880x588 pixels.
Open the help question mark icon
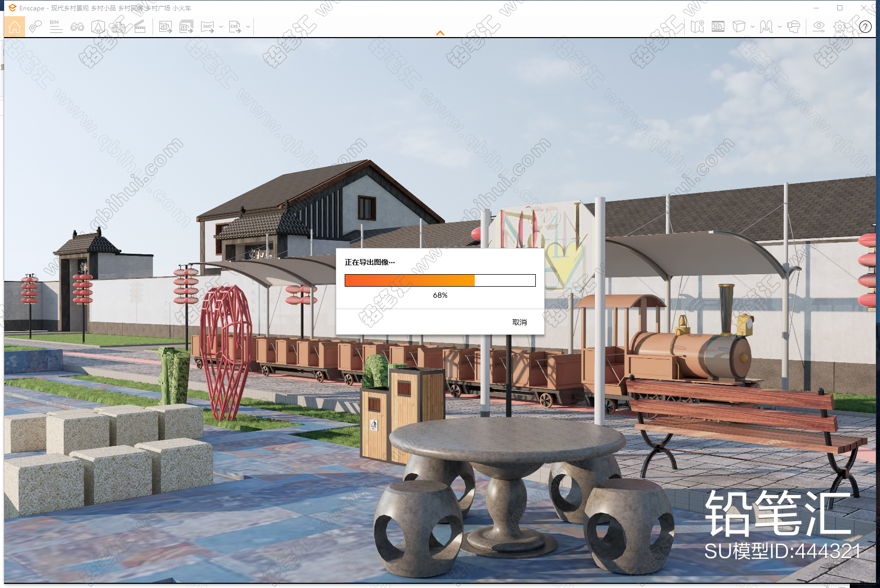click(865, 27)
